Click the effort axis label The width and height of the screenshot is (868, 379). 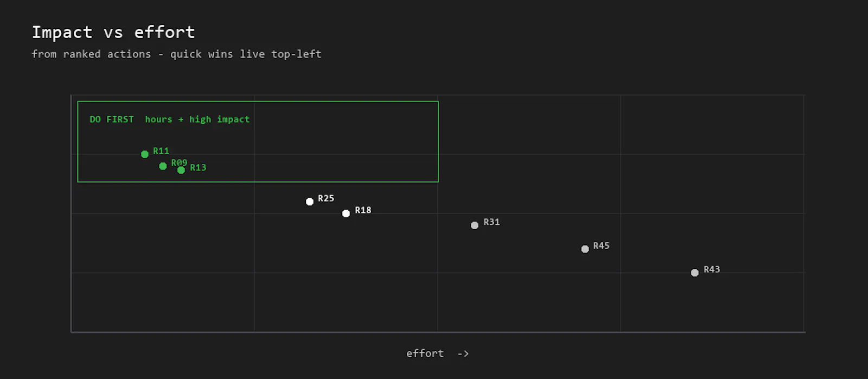pos(437,353)
